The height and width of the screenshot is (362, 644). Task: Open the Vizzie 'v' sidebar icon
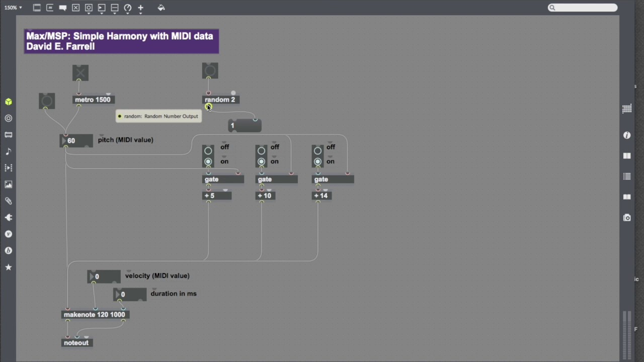(x=9, y=234)
